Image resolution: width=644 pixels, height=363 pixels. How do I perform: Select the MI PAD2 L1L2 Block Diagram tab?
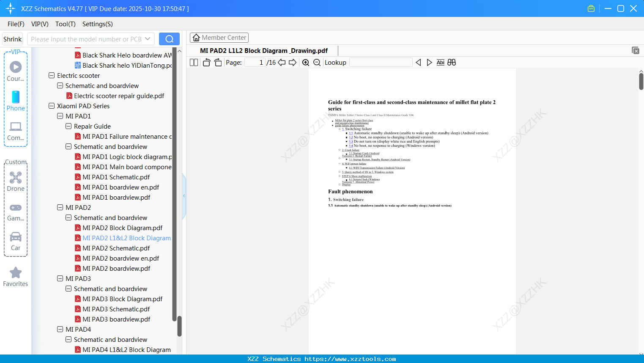pos(264,51)
